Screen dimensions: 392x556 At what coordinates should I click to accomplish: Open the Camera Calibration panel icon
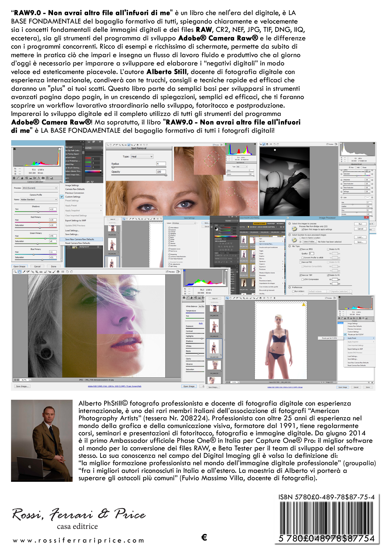pyautogui.click(x=43, y=178)
